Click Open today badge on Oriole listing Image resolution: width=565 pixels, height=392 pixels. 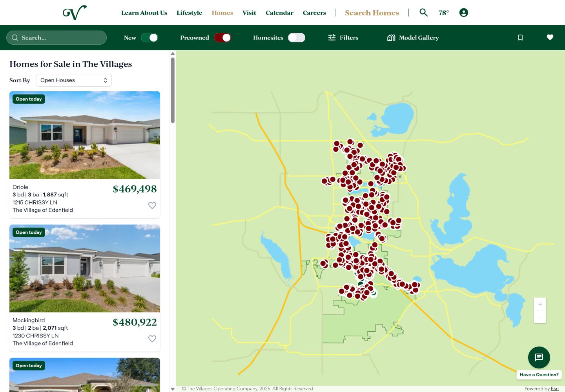click(29, 99)
